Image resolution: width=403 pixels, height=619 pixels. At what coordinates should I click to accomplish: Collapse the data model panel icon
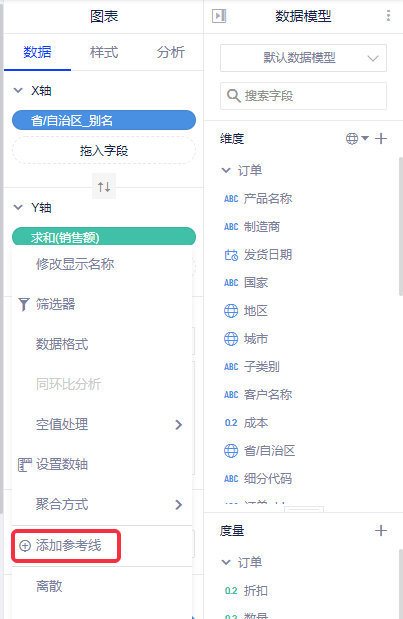tap(219, 16)
